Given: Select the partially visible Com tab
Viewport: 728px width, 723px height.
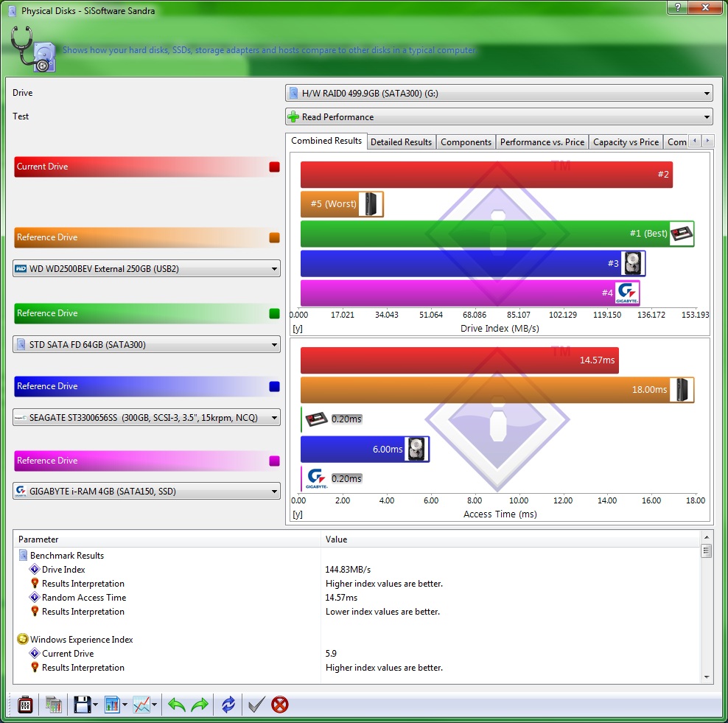Looking at the screenshot, I should [x=676, y=142].
